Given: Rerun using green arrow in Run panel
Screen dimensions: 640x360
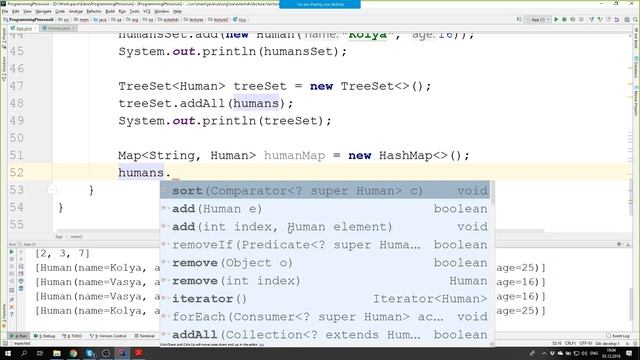Looking at the screenshot, I should coord(11,252).
